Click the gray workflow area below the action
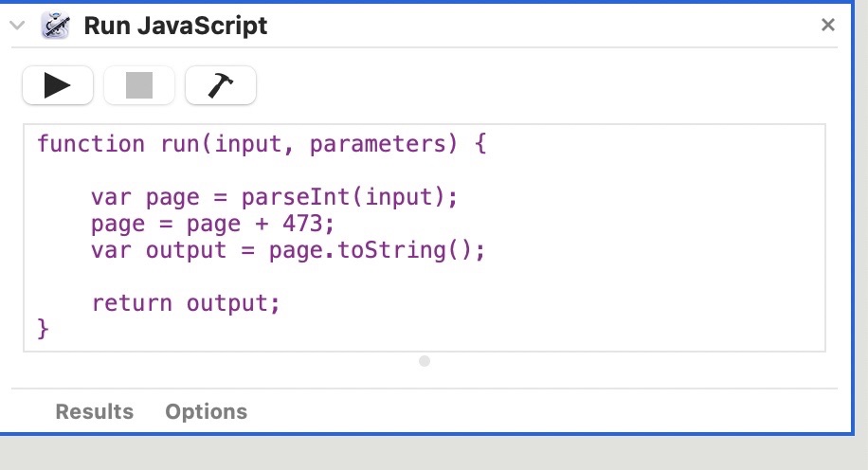 point(434,453)
